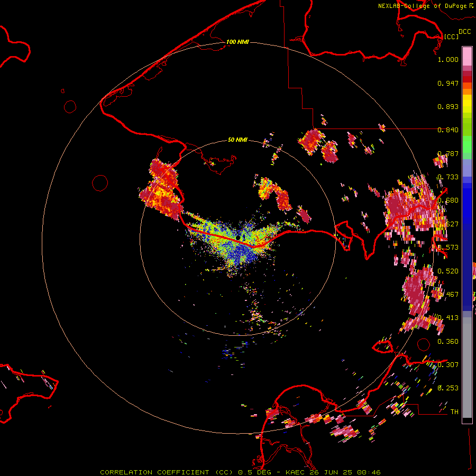
Task: Click the 0.573 scale value
Action: tap(448, 248)
